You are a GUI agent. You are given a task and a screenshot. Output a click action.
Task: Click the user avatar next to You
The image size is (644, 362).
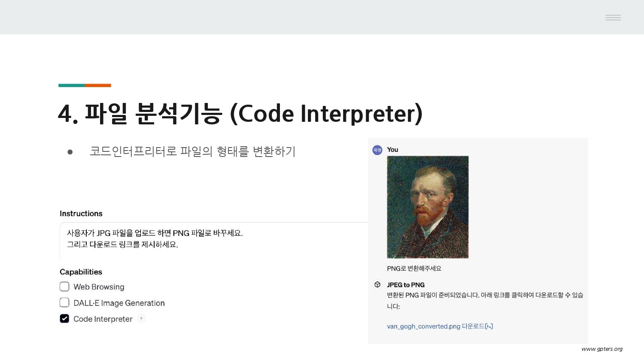click(377, 150)
